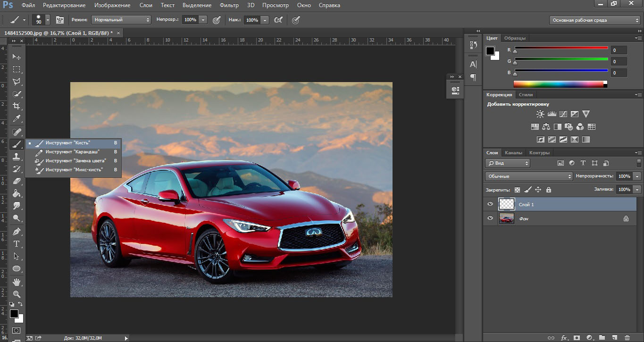Open the Основная рабочая среда workspace dropdown

[594, 20]
